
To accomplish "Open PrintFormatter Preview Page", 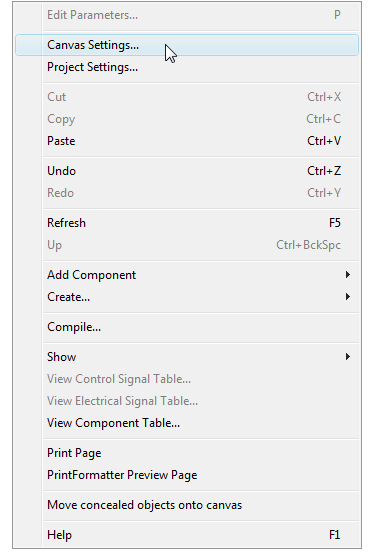I will (187, 475).
